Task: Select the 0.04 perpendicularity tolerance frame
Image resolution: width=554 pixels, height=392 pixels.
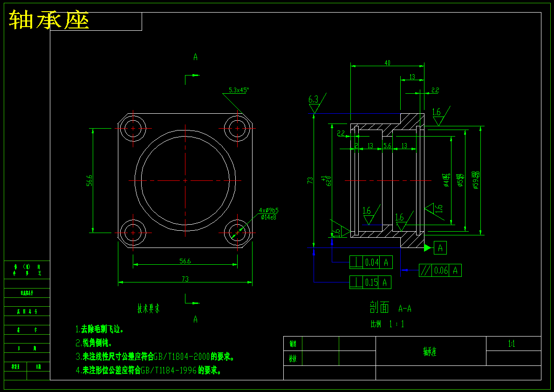Action: (x=371, y=262)
